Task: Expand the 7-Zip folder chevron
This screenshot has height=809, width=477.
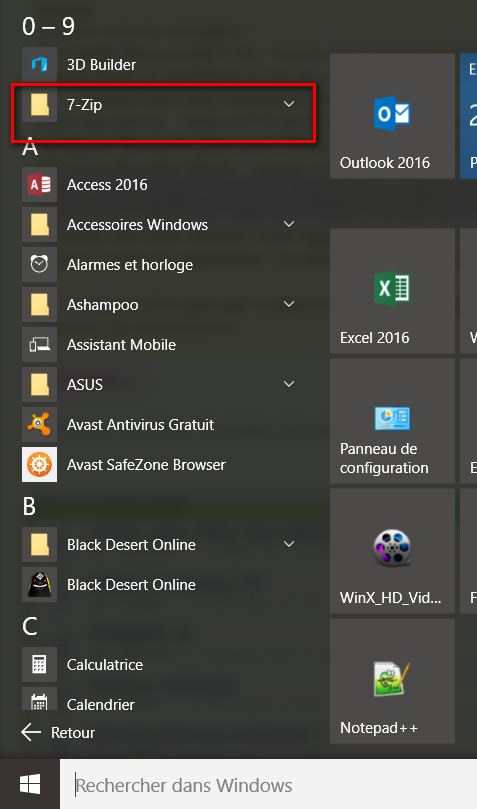Action: (x=289, y=104)
